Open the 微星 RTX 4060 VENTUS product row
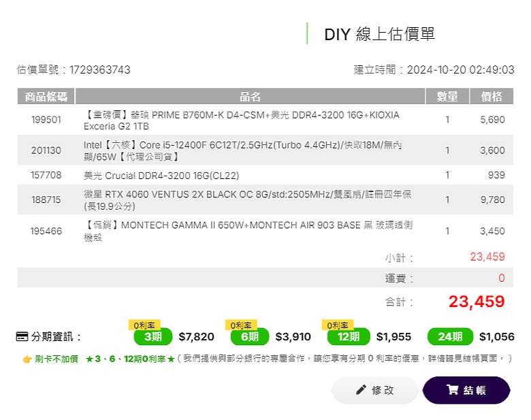Screen dimensions: 531x420 point(265,199)
